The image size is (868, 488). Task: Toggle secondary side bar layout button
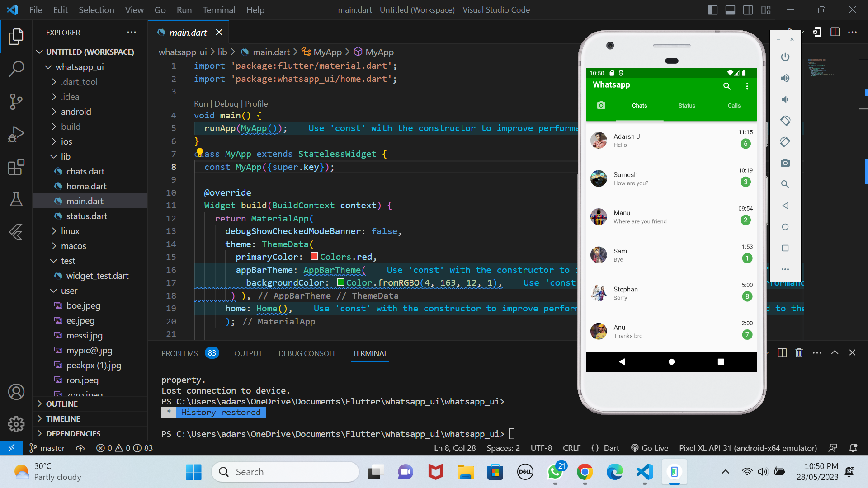click(x=748, y=10)
